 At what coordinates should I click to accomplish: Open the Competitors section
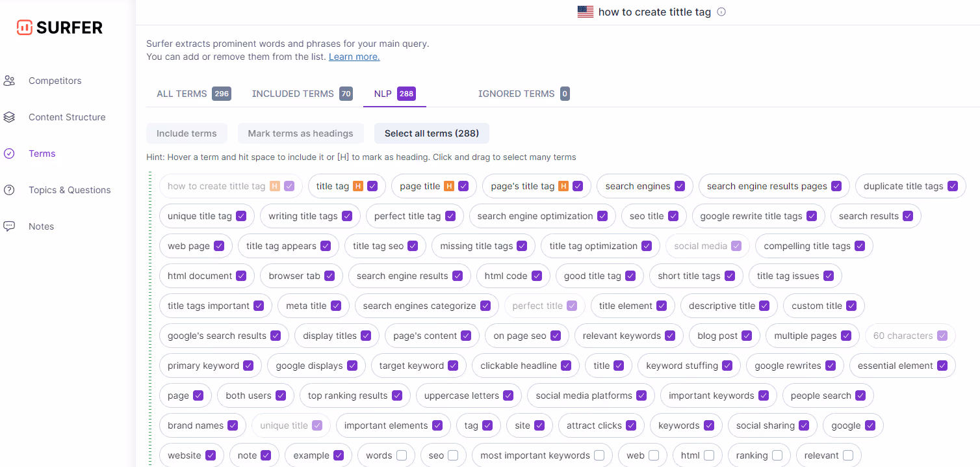coord(55,81)
